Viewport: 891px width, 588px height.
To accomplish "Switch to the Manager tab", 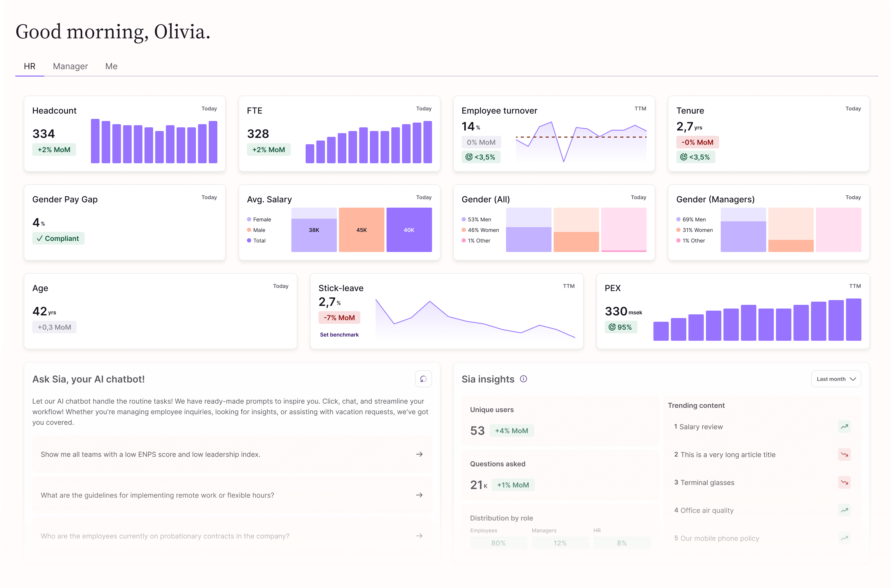I will click(70, 66).
